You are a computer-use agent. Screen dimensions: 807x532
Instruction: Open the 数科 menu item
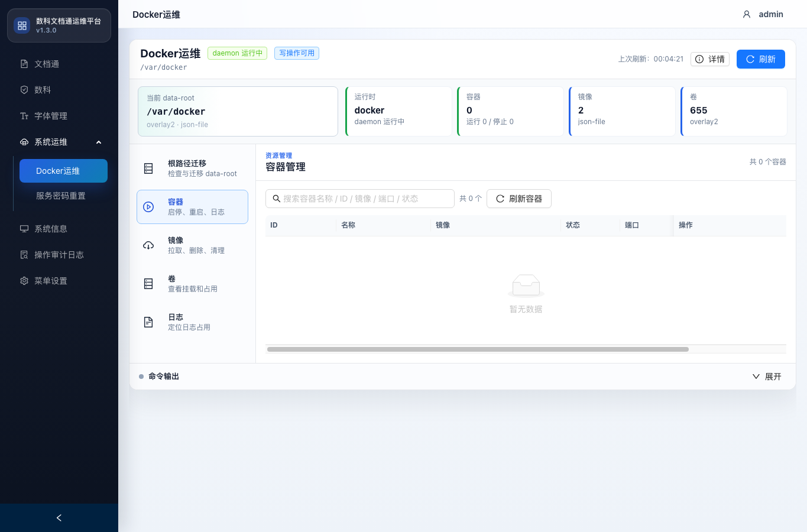[x=59, y=90]
